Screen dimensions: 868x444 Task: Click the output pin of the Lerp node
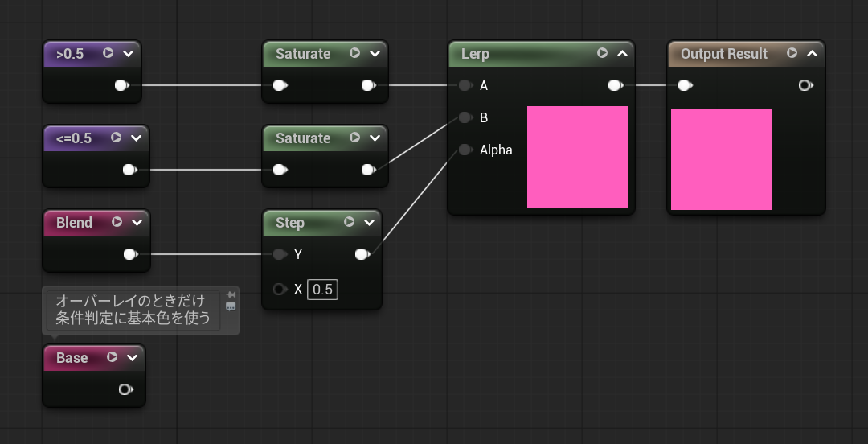point(615,85)
